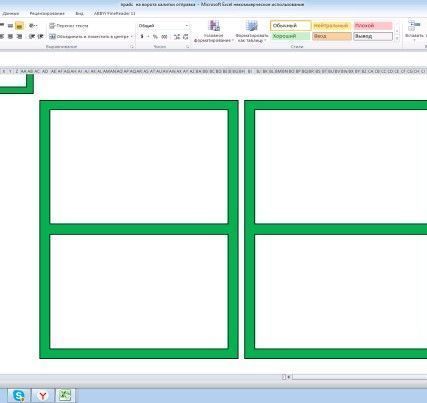Apply the Хороший cell style
427x403 pixels.
tap(291, 36)
